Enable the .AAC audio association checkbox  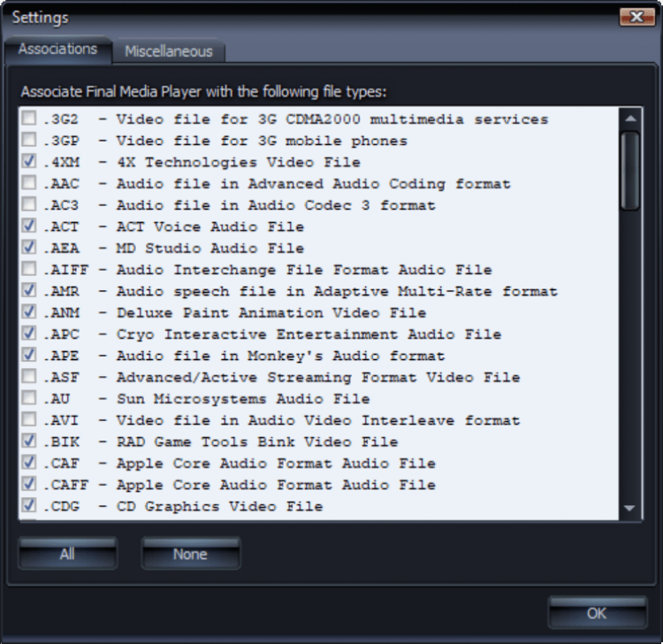(x=30, y=184)
